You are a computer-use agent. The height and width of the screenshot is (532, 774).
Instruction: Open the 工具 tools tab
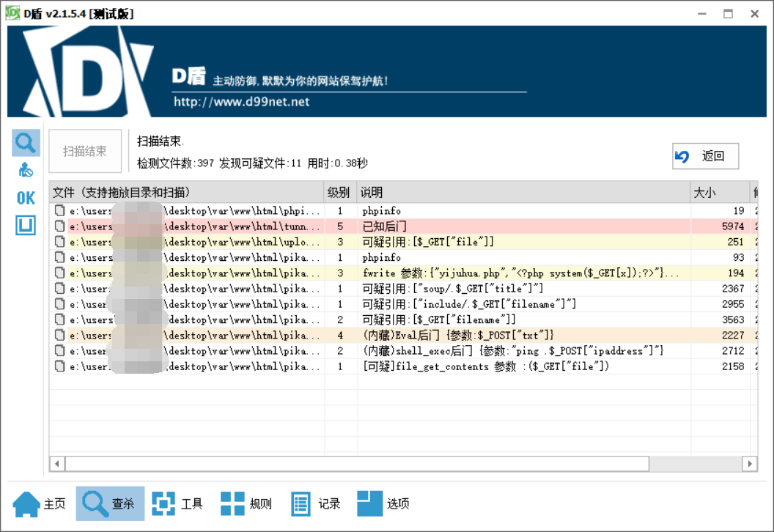(177, 504)
